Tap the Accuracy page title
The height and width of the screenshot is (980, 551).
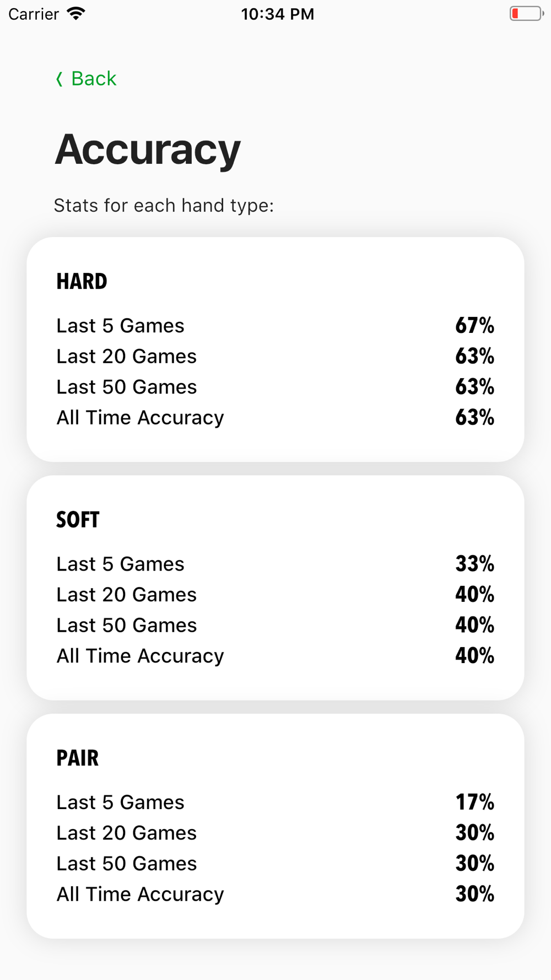pyautogui.click(x=148, y=149)
